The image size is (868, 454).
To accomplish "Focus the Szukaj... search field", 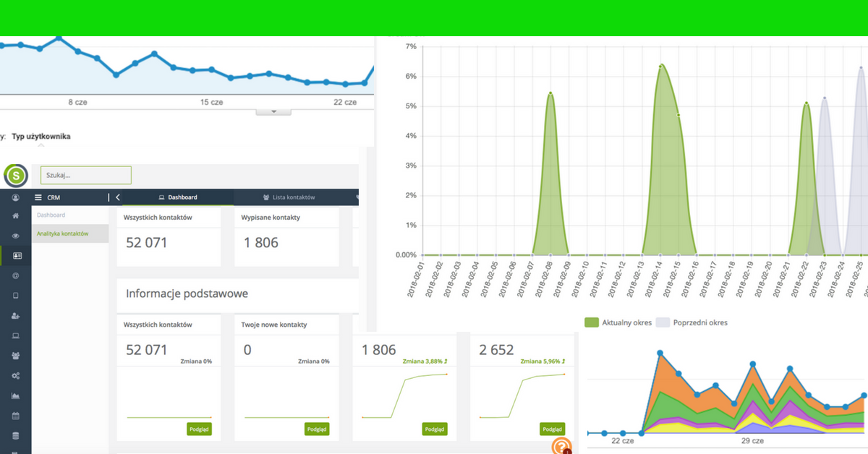I will click(x=86, y=175).
